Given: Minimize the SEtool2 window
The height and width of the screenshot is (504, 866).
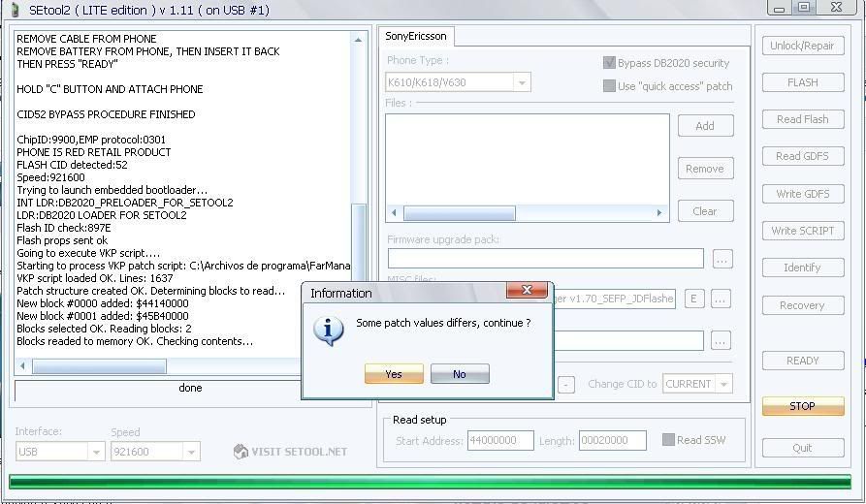Looking at the screenshot, I should click(779, 8).
